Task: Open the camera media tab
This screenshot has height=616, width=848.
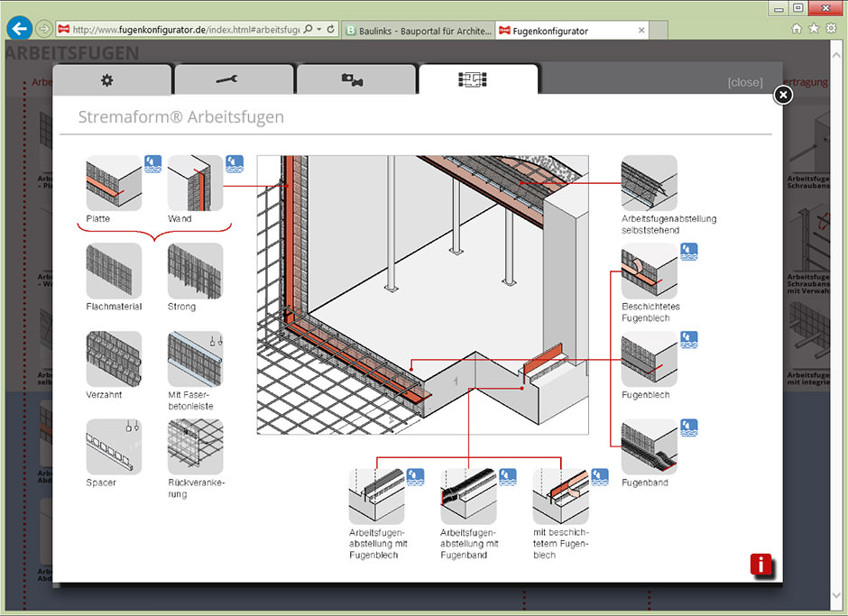Action: click(x=355, y=80)
